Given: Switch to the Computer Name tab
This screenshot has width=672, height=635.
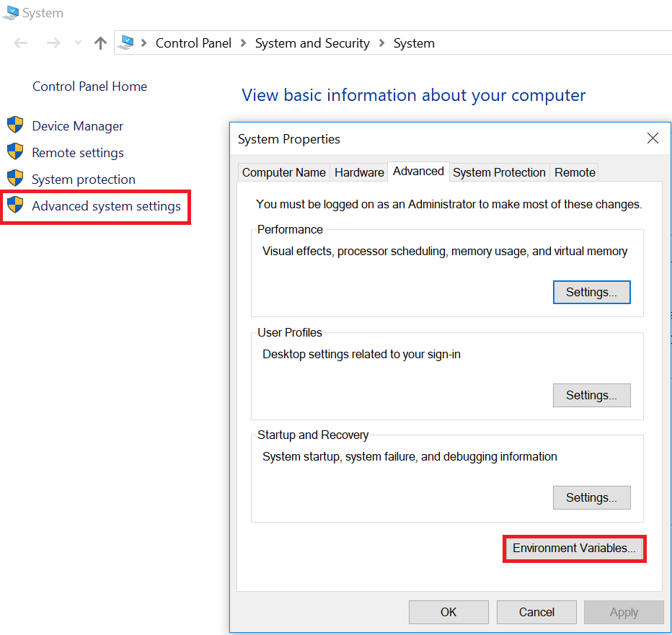Looking at the screenshot, I should tap(283, 172).
